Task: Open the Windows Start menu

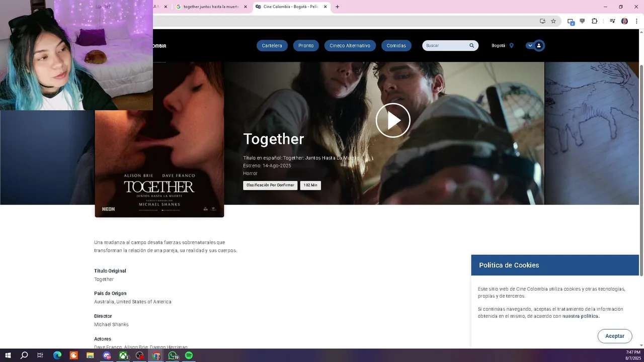Action: (x=8, y=355)
